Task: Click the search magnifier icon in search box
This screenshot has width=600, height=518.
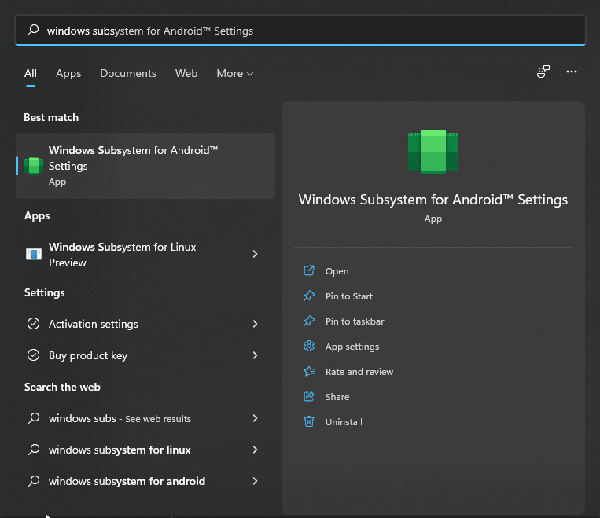Action: tap(33, 30)
